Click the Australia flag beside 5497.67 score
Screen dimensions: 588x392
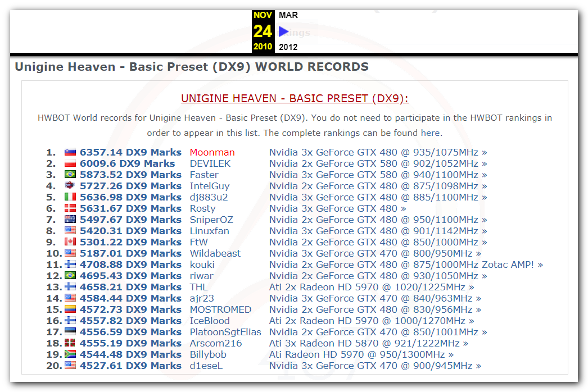(70, 220)
